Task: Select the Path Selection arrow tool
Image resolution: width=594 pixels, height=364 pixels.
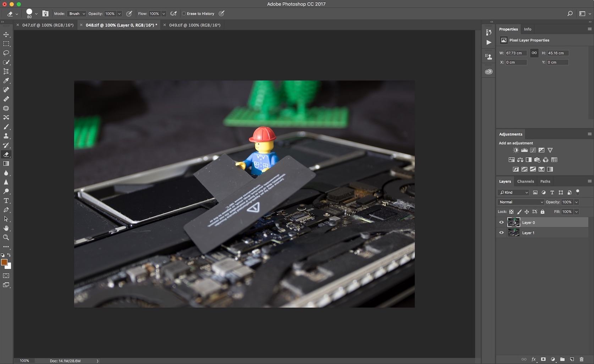Action: (6, 219)
